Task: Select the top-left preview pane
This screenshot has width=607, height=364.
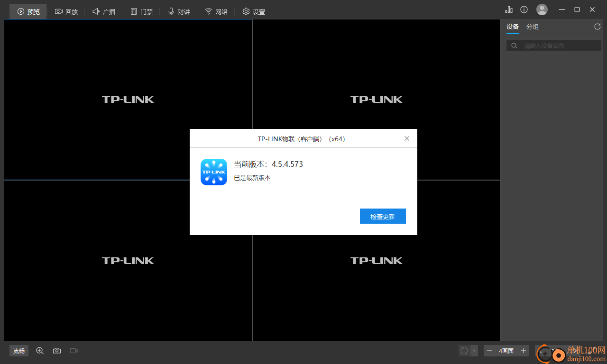Action: [128, 100]
